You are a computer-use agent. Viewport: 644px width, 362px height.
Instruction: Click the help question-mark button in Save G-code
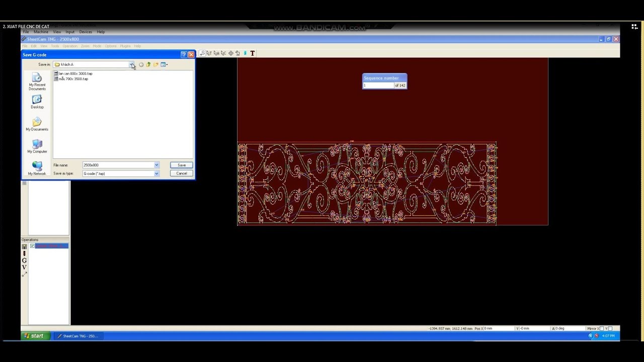tap(184, 55)
